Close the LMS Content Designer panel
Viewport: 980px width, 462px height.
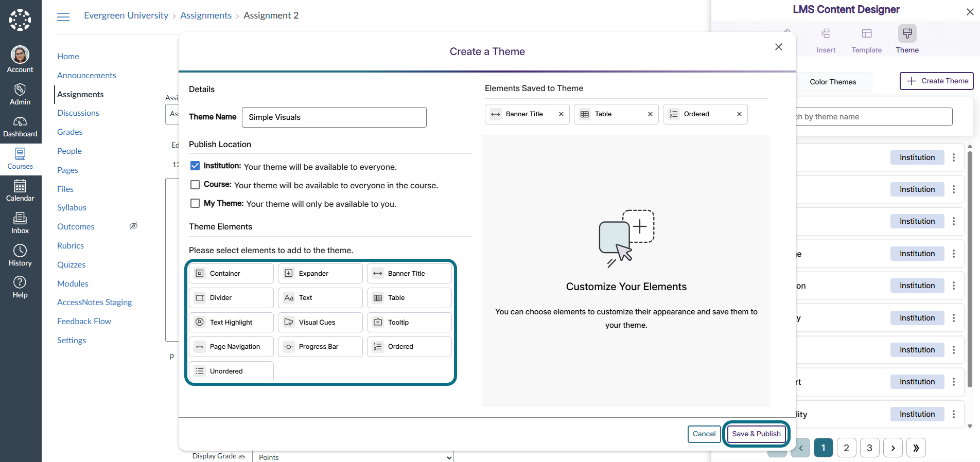pos(970,12)
